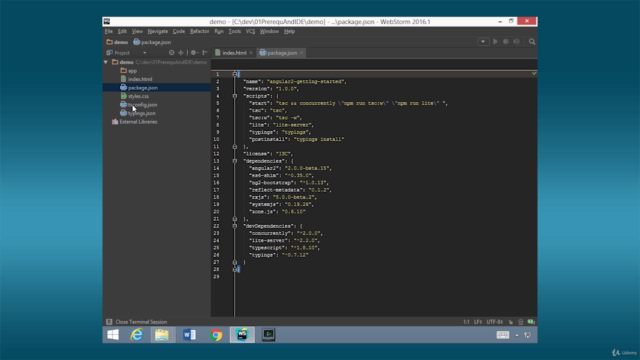The height and width of the screenshot is (360, 640).
Task: Open File Explorer from the taskbar
Action: [x=162, y=335]
